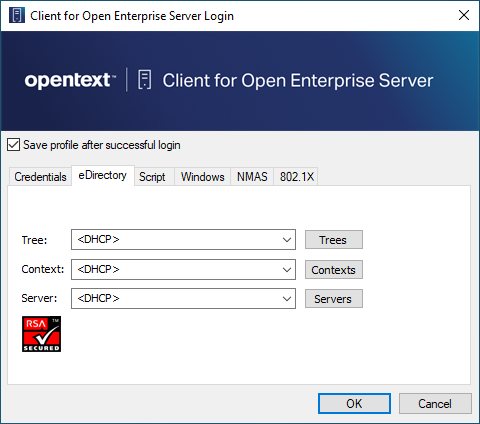Screen dimensions: 480x424
Task: Click the banner title Client for Open Enterprise Server
Action: (298, 81)
